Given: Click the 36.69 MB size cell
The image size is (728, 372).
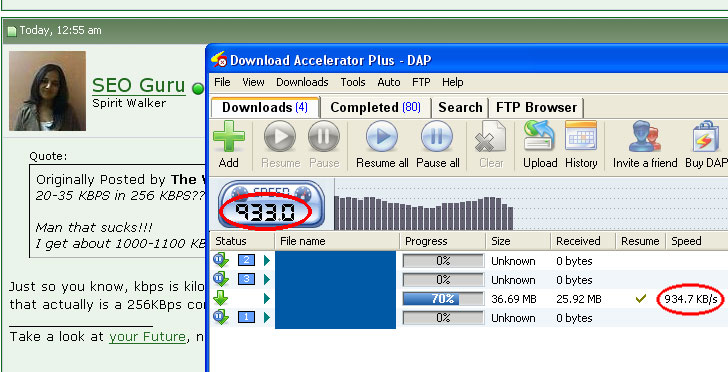Looking at the screenshot, I should 514,300.
